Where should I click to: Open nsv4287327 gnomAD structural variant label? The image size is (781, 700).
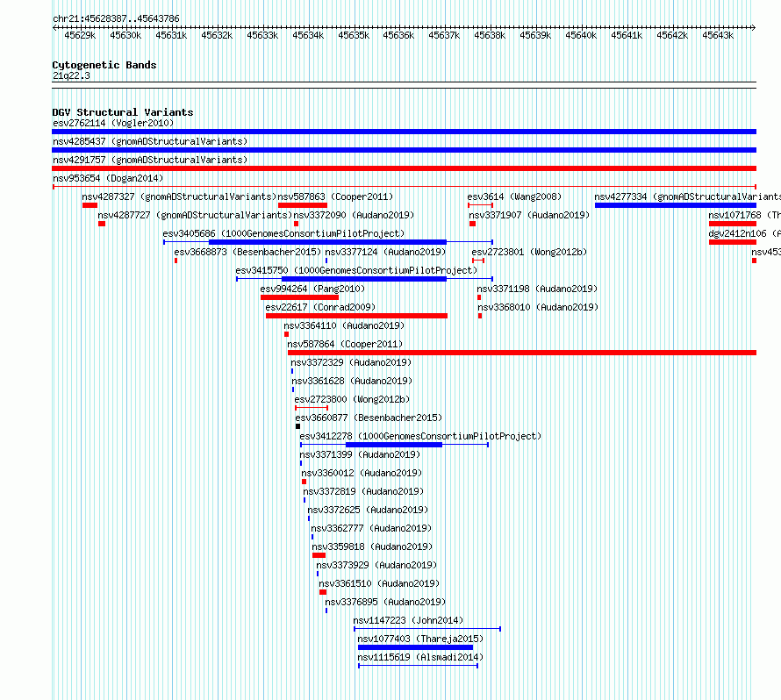pos(179,196)
